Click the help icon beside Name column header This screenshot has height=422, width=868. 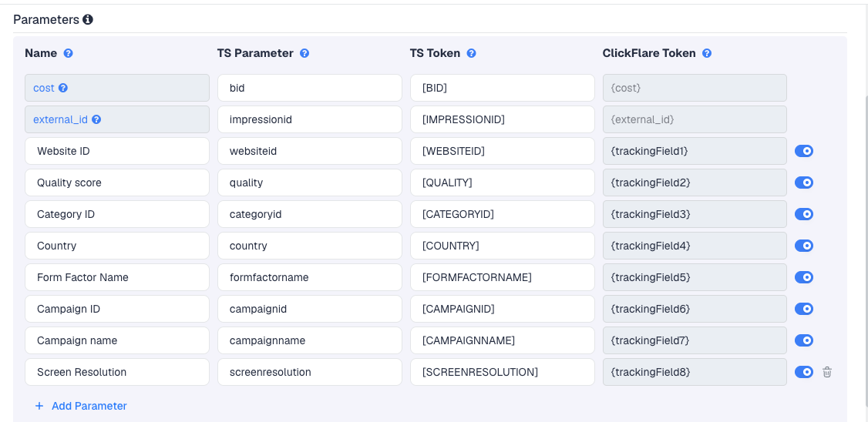[68, 53]
